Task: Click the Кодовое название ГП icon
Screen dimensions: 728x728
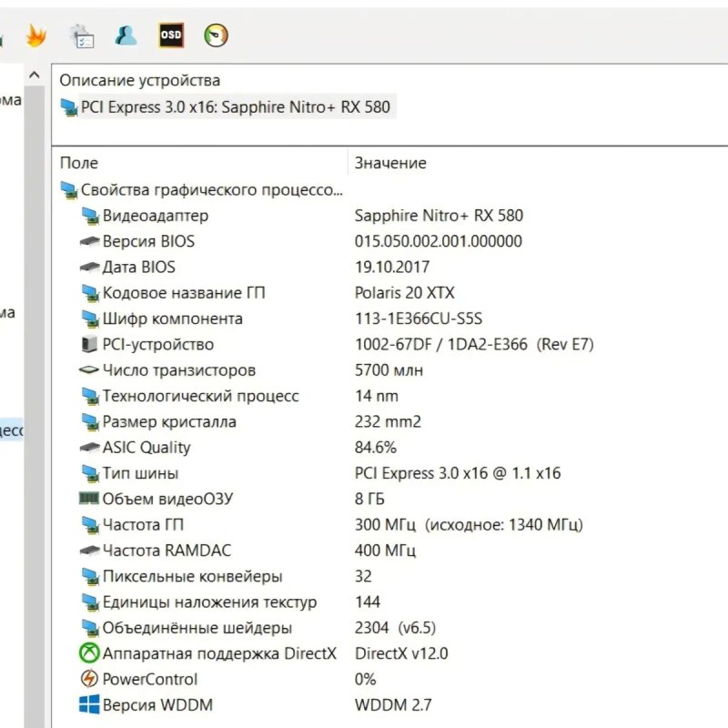Action: coord(89,293)
